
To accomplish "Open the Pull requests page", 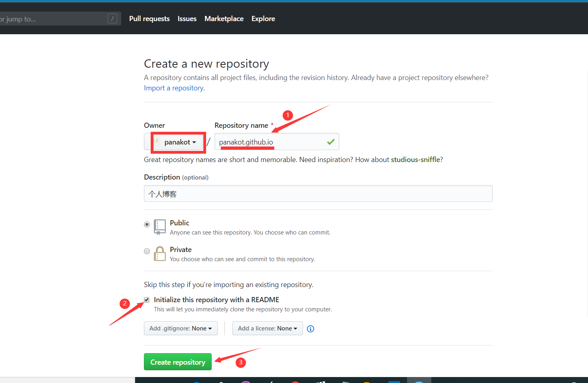I will pyautogui.click(x=149, y=19).
